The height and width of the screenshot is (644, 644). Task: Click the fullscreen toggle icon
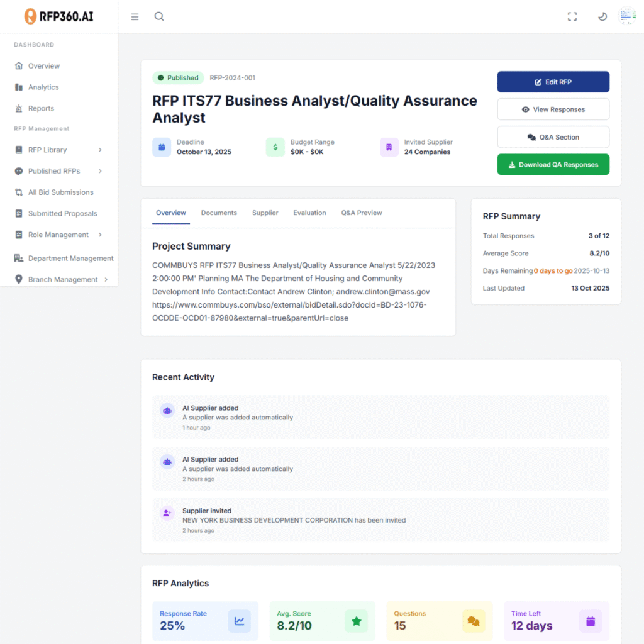(572, 17)
